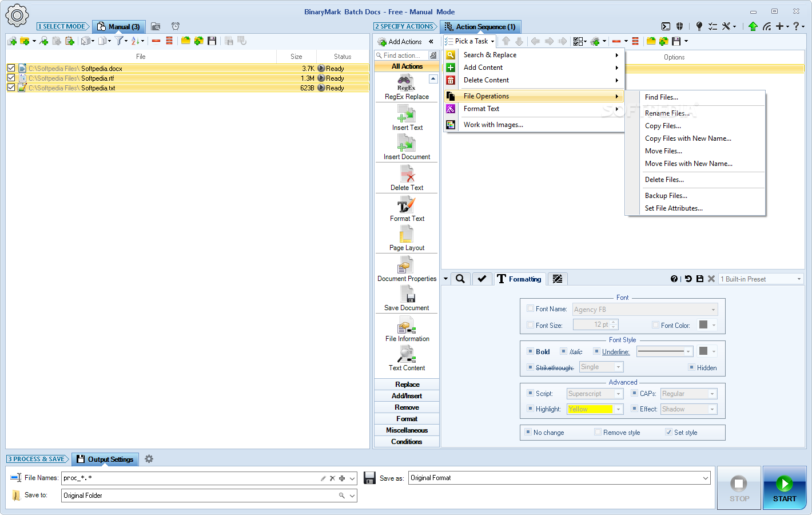Uncheck the Softpedia.rtf file checkbox
The image size is (812, 515).
pos(11,78)
